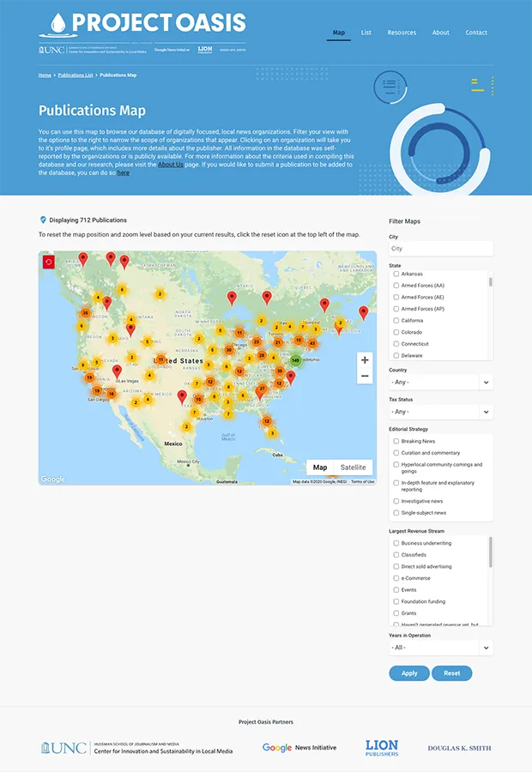
Task: Zoom out with the map minus button
Action: point(365,377)
